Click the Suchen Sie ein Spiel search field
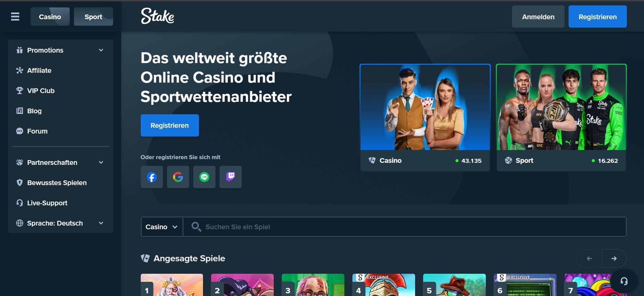Image resolution: width=644 pixels, height=296 pixels. [x=404, y=227]
